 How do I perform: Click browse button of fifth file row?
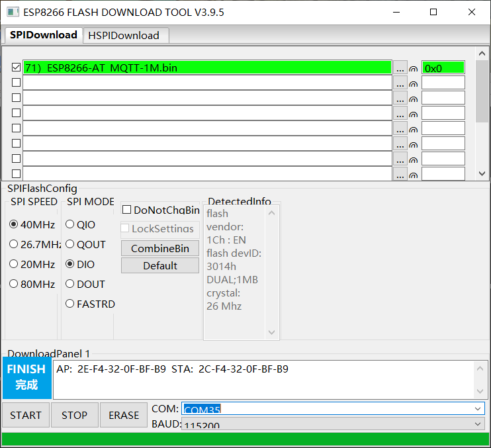click(400, 128)
